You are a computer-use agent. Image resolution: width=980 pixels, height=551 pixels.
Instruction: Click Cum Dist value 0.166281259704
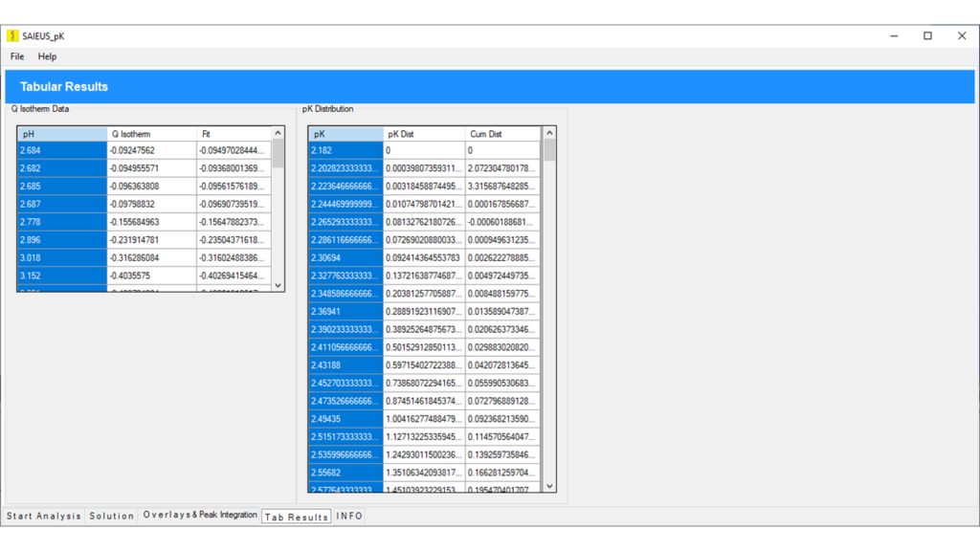503,473
